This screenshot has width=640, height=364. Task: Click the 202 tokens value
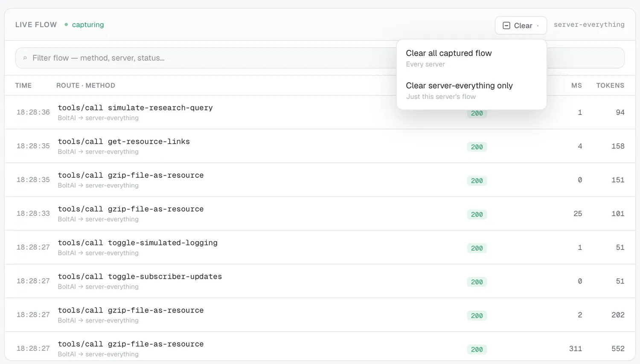coord(618,315)
